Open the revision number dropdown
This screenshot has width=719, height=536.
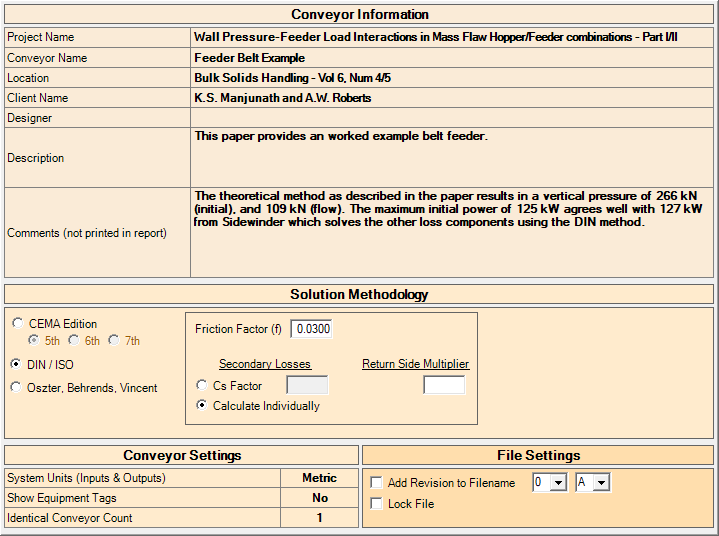tap(557, 483)
